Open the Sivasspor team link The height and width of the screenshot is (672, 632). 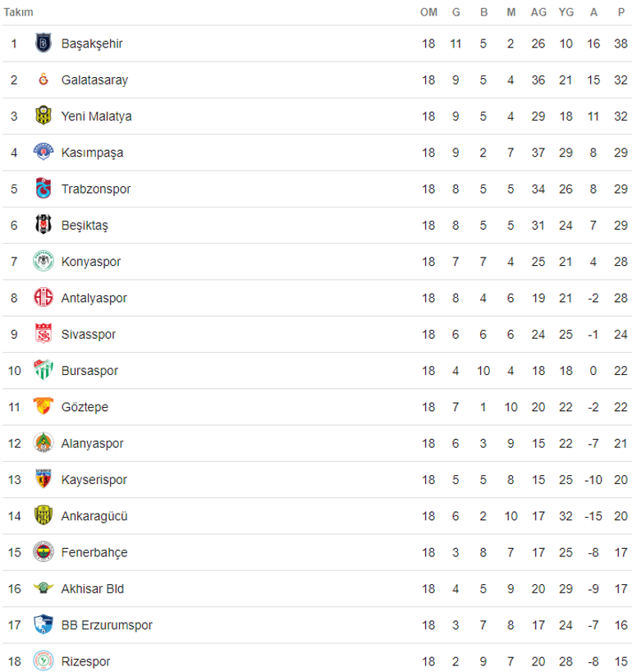coord(89,334)
